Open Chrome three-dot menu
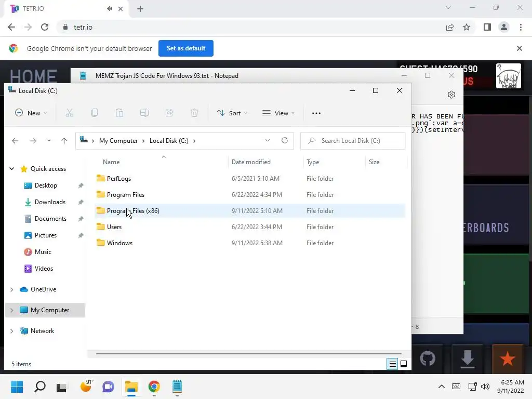Image resolution: width=532 pixels, height=399 pixels. 521,27
